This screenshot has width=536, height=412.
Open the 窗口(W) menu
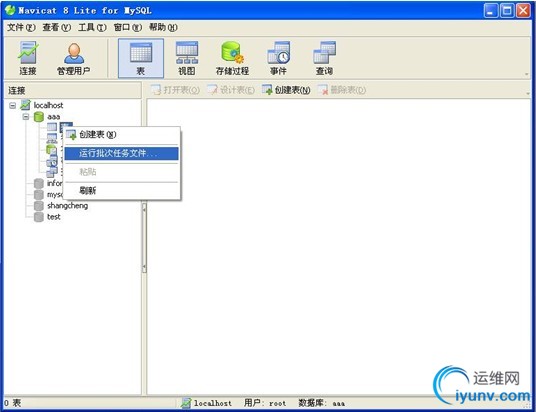128,27
